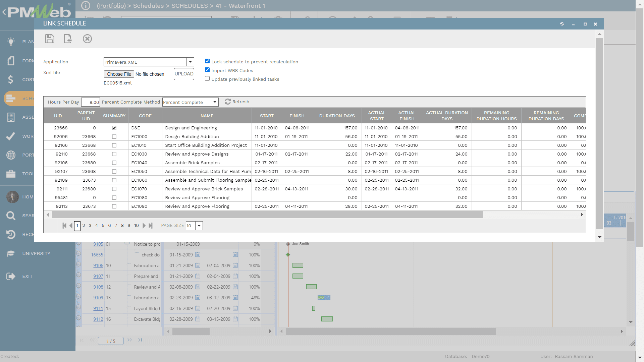Click page 3 in the table pagination
The image size is (644, 362).
tap(90, 226)
